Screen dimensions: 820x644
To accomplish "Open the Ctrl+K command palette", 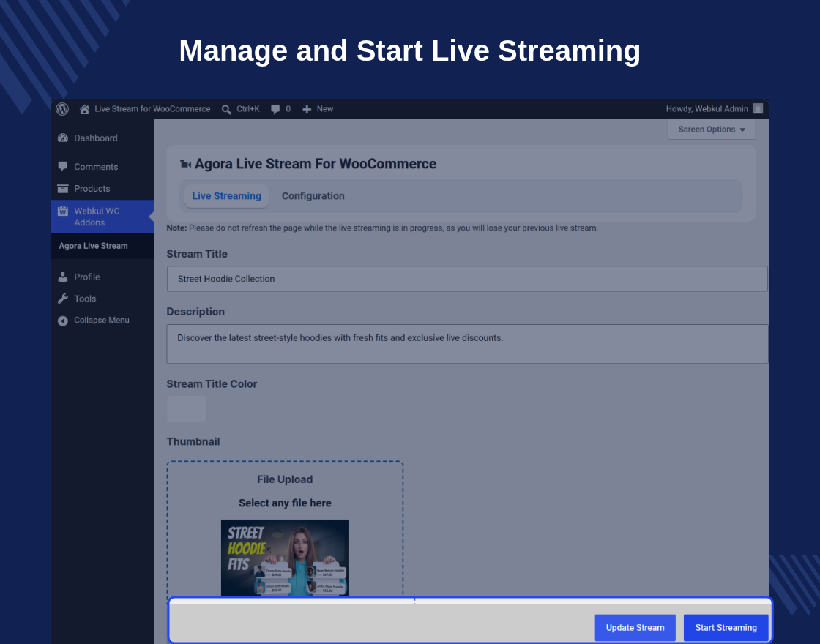I will coord(248,109).
